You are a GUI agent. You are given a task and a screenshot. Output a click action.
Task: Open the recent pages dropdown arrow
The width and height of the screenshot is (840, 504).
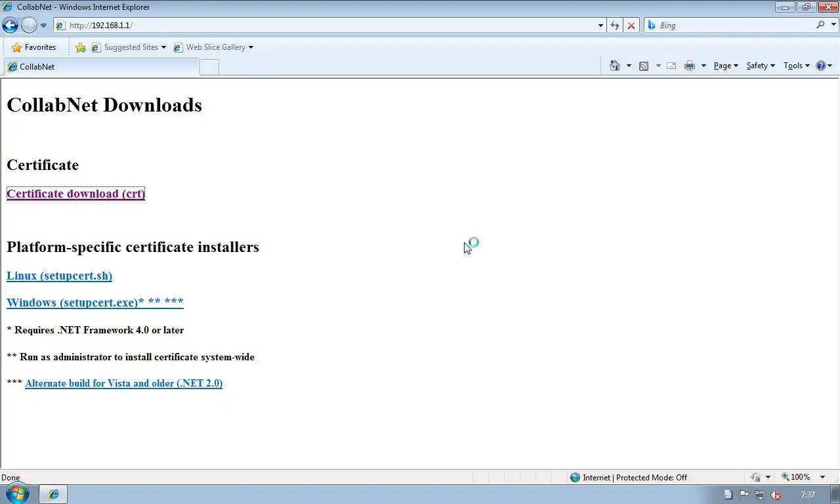[43, 26]
